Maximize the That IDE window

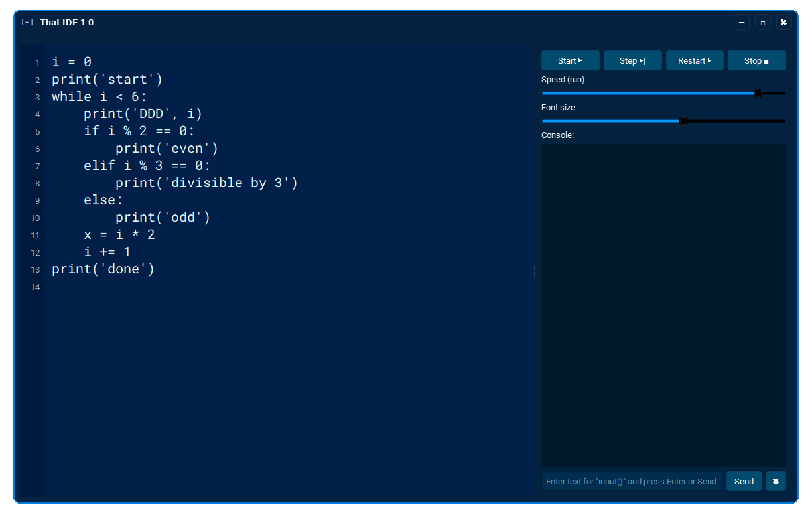(762, 23)
